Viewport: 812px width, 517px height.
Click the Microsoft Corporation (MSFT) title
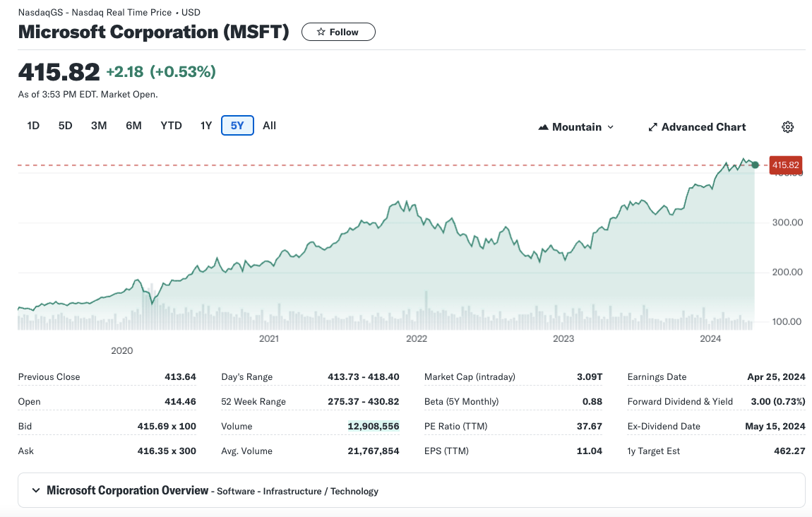(x=154, y=32)
